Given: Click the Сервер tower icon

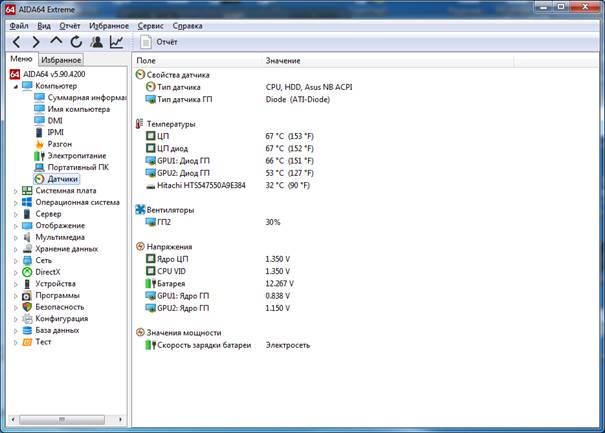Looking at the screenshot, I should click(27, 214).
